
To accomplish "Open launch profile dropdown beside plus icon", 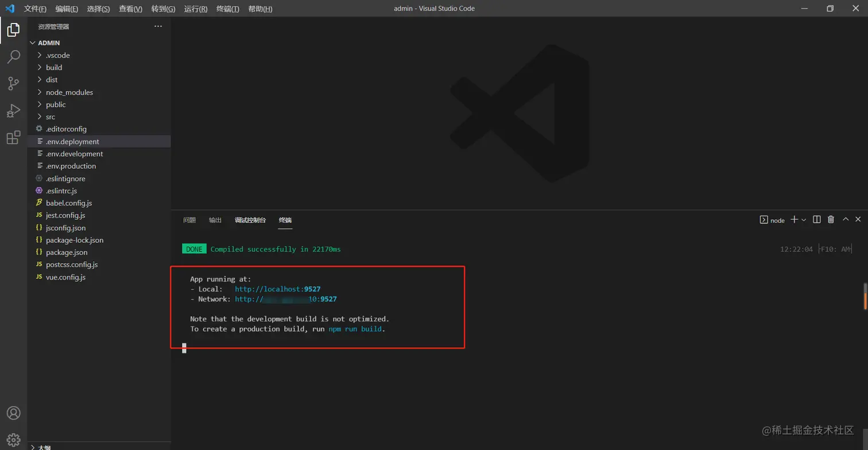I will tap(804, 220).
